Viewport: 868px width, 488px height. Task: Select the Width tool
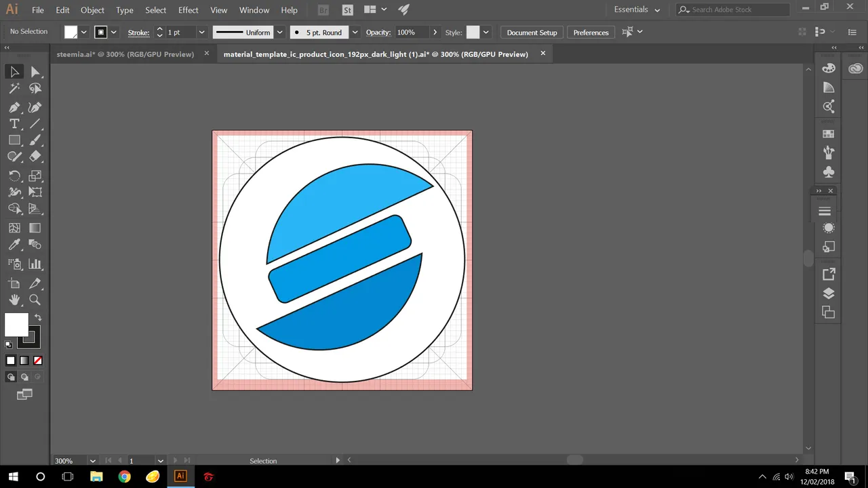point(14,192)
